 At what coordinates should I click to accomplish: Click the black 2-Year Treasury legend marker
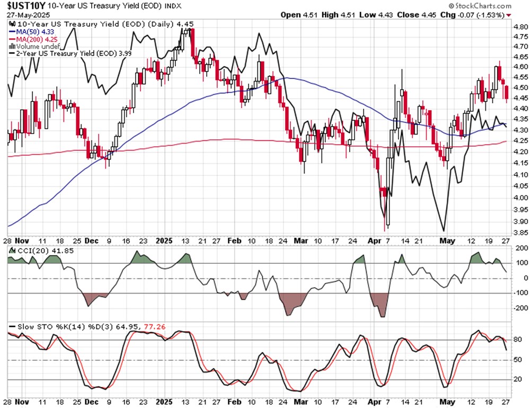[x=11, y=53]
